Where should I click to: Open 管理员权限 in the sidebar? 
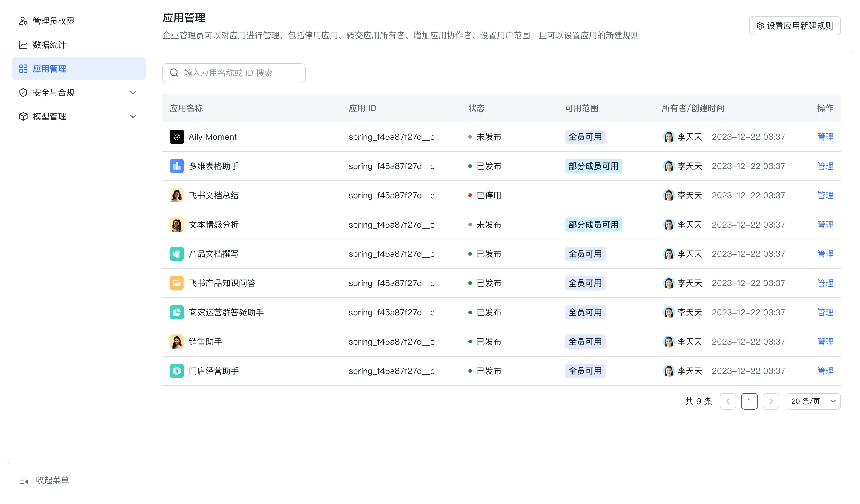pyautogui.click(x=80, y=21)
